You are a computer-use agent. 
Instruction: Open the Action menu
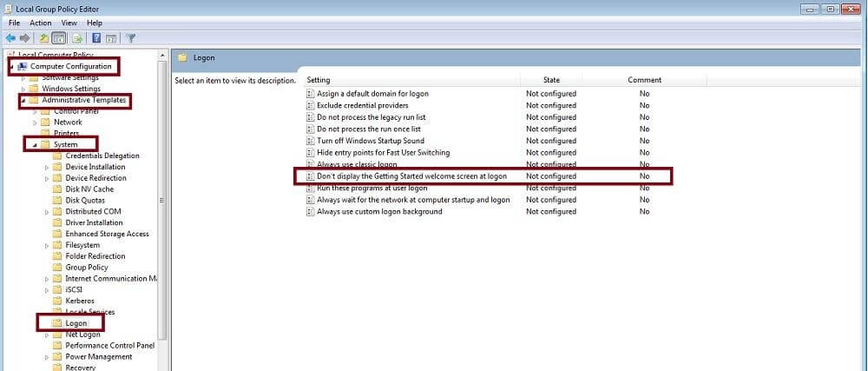tap(41, 23)
